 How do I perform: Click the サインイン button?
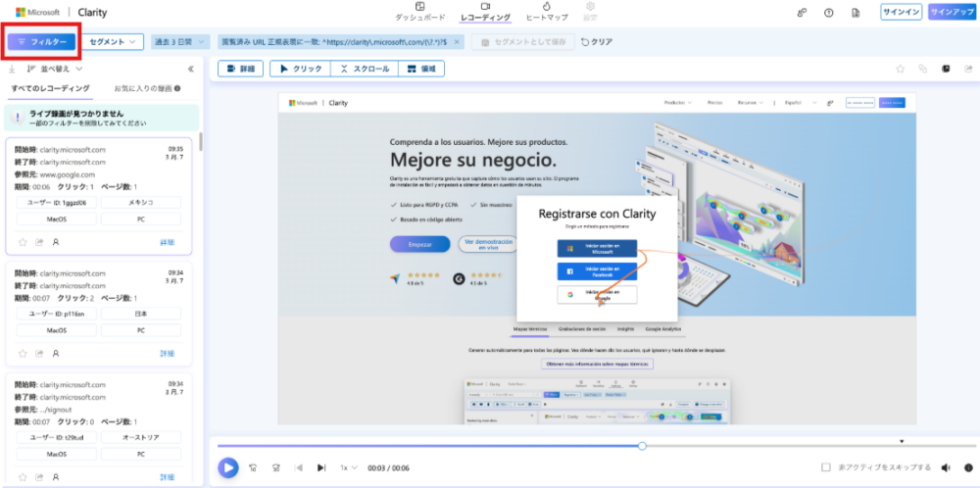coord(902,12)
